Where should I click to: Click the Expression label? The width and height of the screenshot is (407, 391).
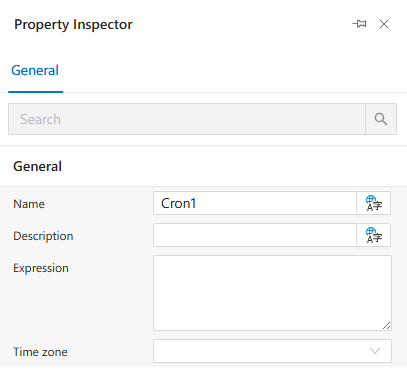[41, 268]
